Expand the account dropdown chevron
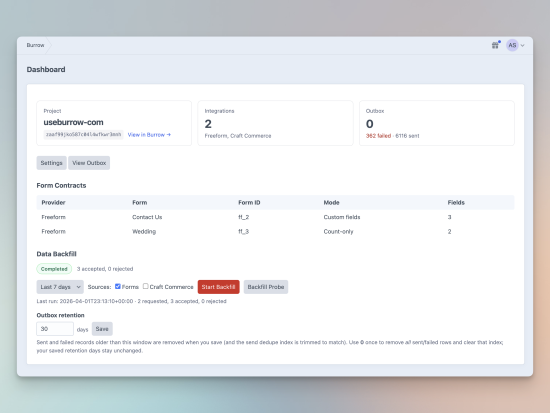This screenshot has width=550, height=413. coord(522,46)
